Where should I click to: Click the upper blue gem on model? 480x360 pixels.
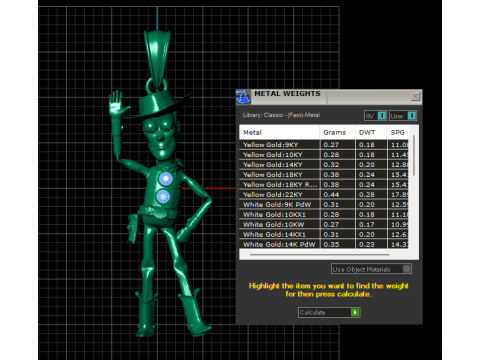click(165, 179)
